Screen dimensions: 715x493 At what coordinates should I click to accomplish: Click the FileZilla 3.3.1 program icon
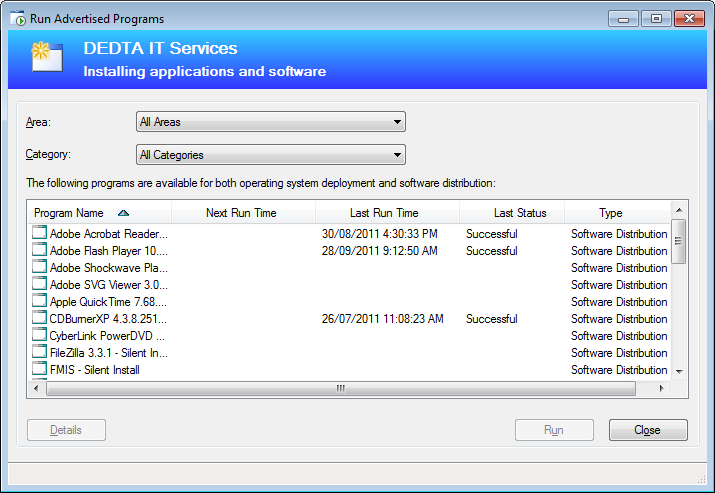[39, 352]
